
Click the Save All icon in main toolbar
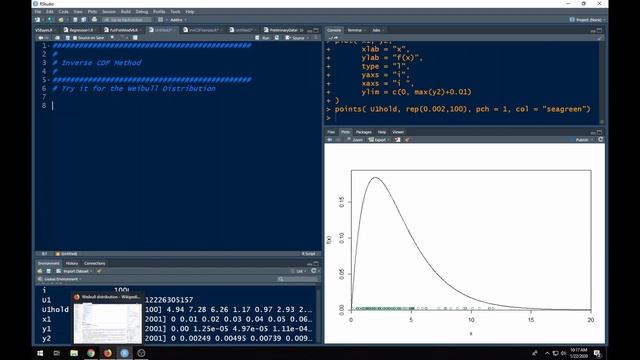(x=84, y=20)
